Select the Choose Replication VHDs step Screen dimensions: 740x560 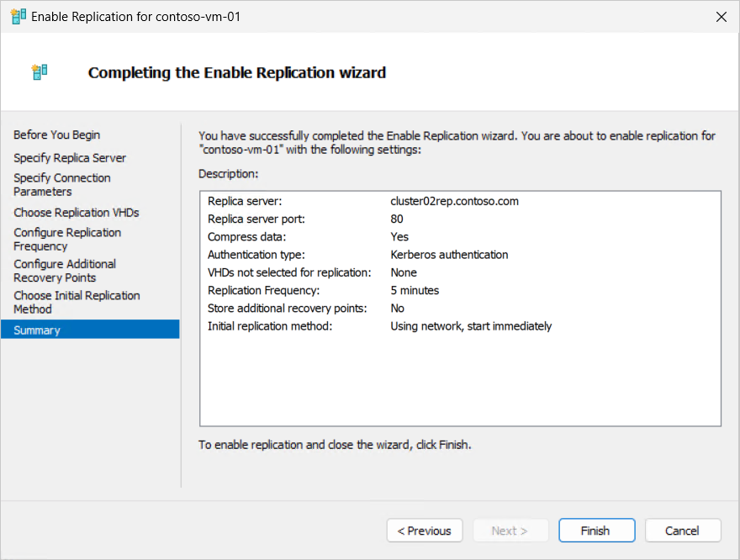(77, 213)
